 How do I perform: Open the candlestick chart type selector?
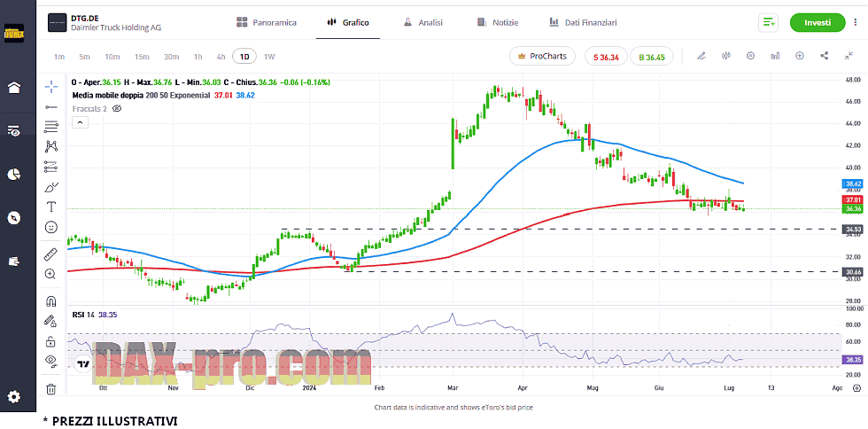tap(727, 56)
